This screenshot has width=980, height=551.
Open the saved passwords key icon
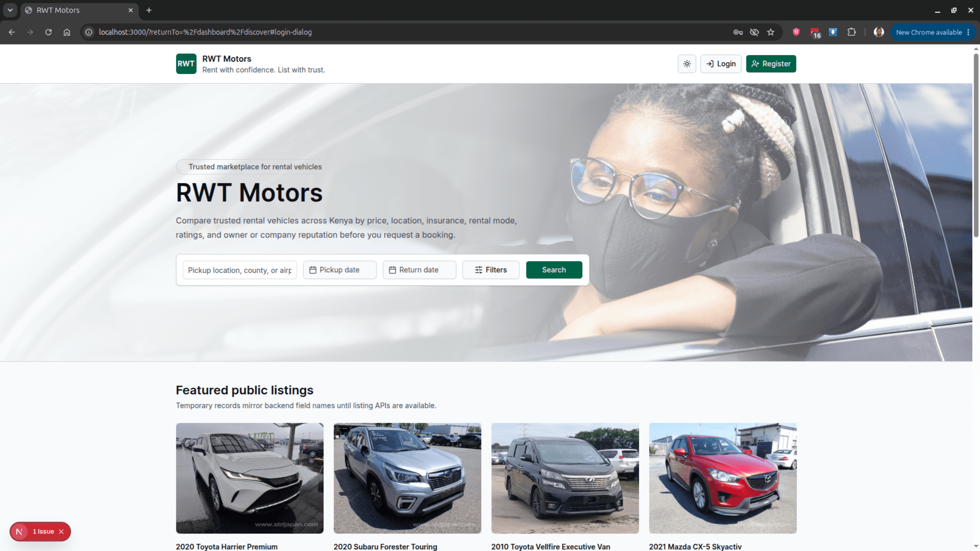738,32
